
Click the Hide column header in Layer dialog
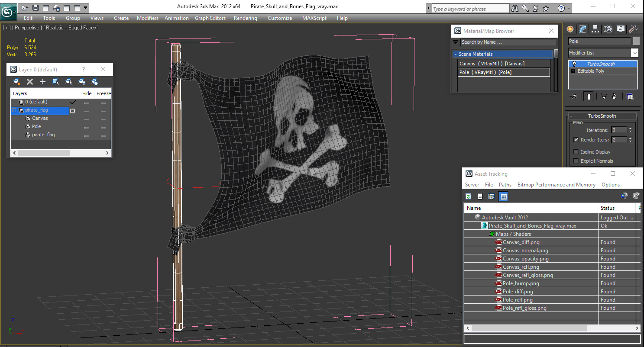(x=87, y=93)
